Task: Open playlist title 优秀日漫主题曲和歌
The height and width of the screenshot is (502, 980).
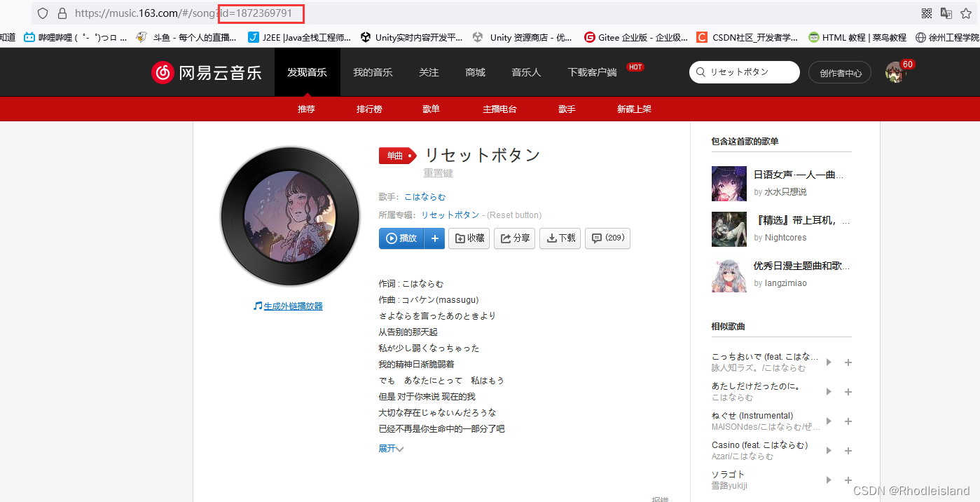Action: 802,266
